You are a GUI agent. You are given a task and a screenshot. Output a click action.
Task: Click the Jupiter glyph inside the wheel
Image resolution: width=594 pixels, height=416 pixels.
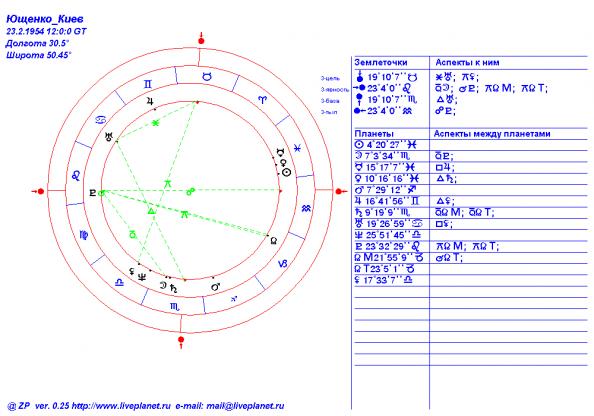point(151,101)
